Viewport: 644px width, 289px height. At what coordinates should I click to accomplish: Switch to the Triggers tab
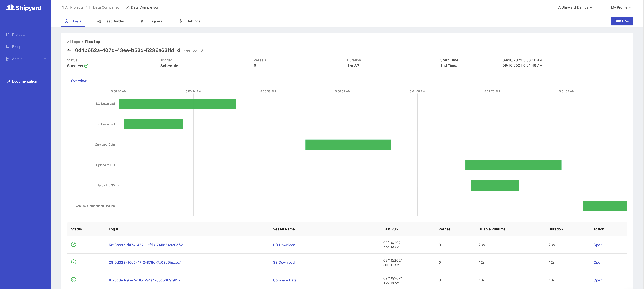click(151, 21)
